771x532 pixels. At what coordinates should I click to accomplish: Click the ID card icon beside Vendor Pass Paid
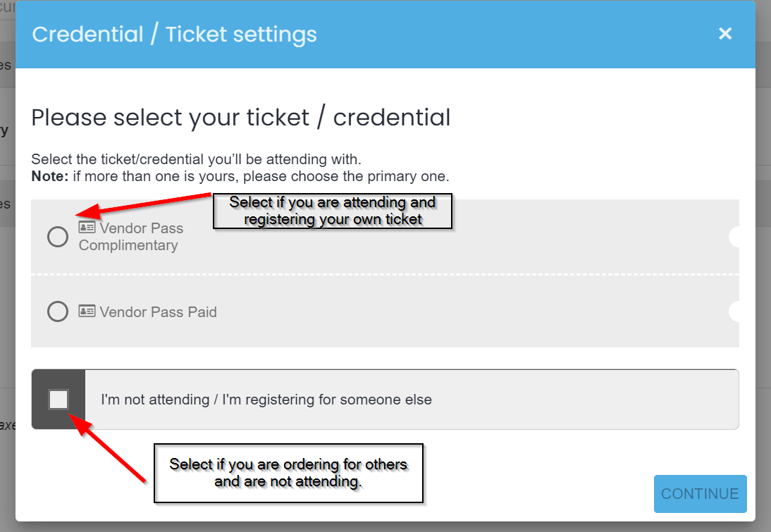[x=87, y=311]
